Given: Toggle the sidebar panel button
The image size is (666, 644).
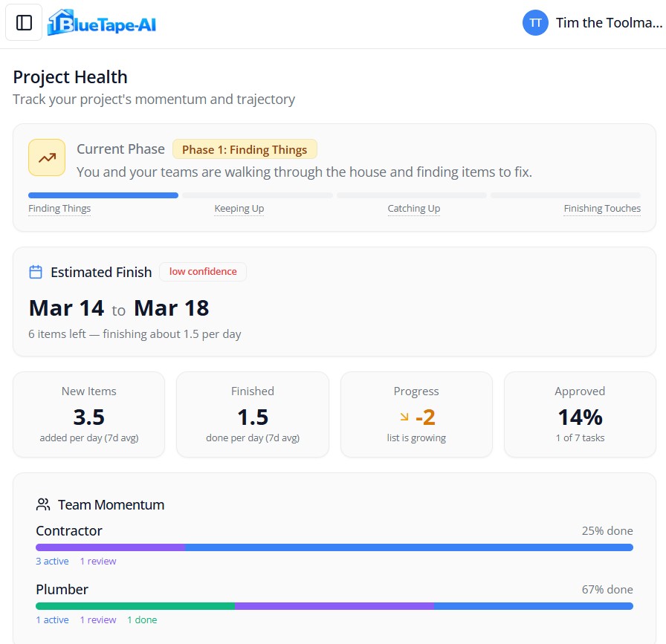Looking at the screenshot, I should (24, 23).
